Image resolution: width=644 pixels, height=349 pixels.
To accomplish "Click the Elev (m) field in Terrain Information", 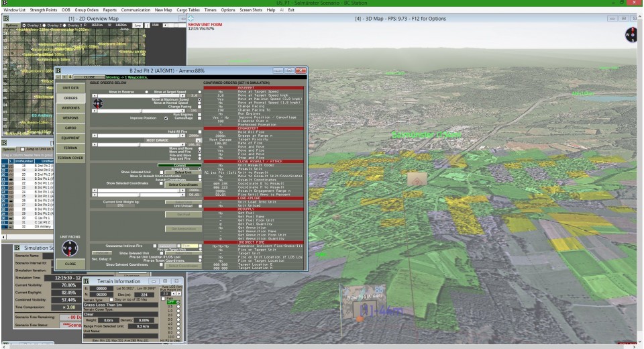I will tap(144, 295).
